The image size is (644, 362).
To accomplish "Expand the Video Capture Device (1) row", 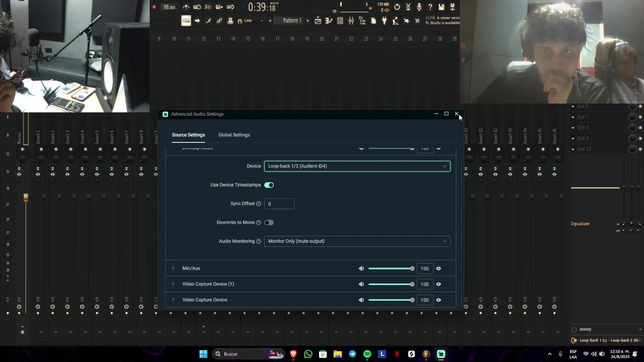I will click(x=173, y=284).
